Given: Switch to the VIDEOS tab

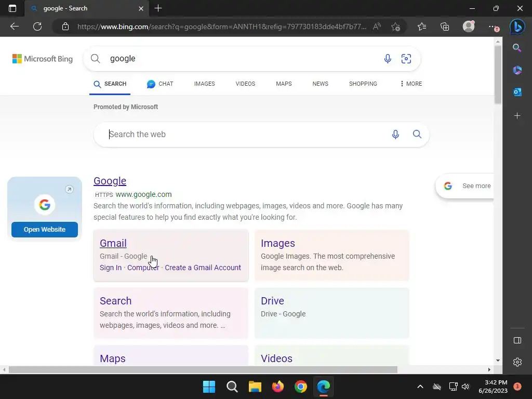Looking at the screenshot, I should 245,84.
